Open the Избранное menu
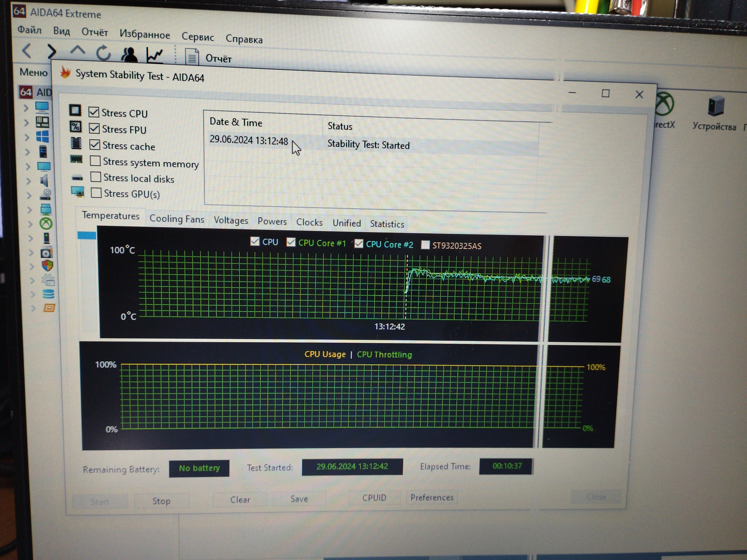747x560 pixels. pyautogui.click(x=145, y=35)
